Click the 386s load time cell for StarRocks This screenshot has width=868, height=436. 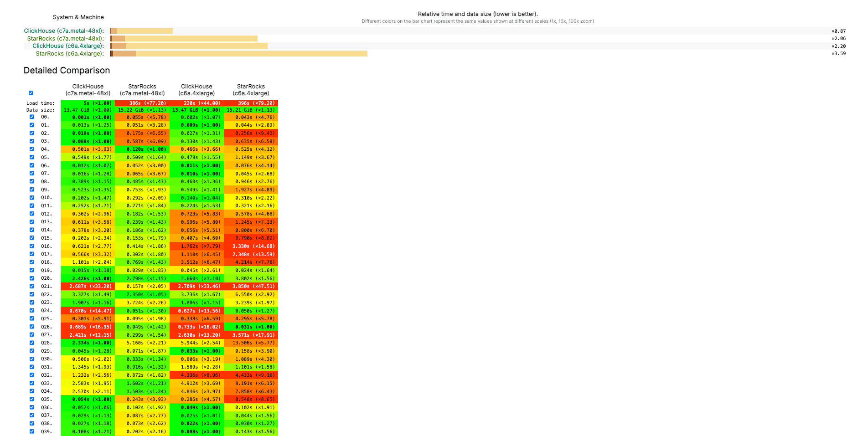[x=142, y=103]
